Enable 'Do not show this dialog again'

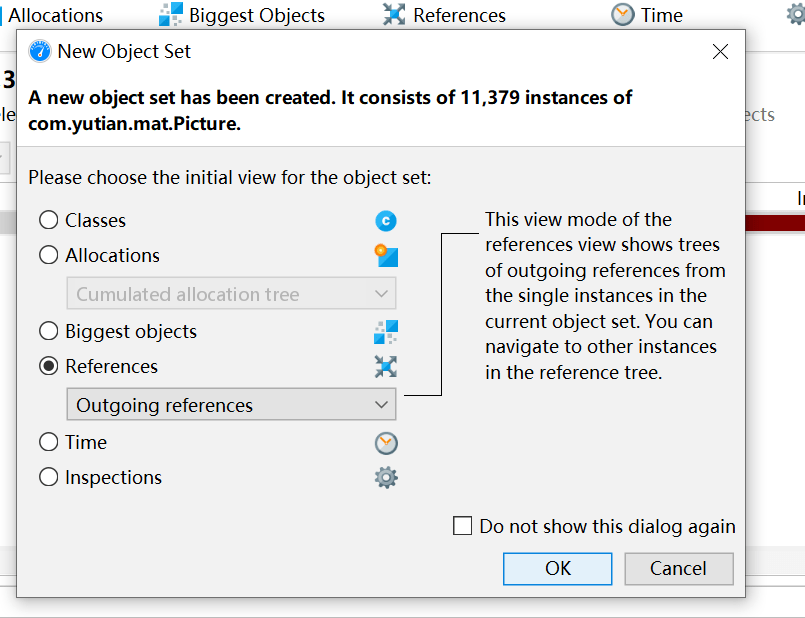462,526
